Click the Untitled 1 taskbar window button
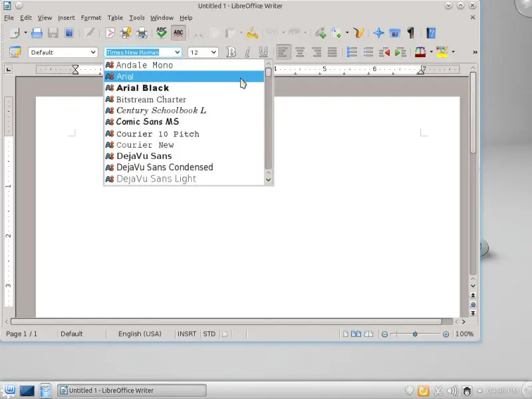This screenshot has width=532, height=399. tap(132, 390)
